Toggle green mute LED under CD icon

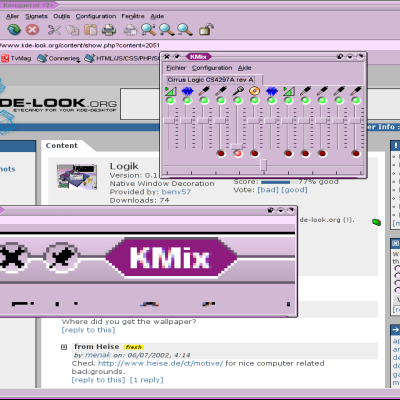tap(255, 100)
